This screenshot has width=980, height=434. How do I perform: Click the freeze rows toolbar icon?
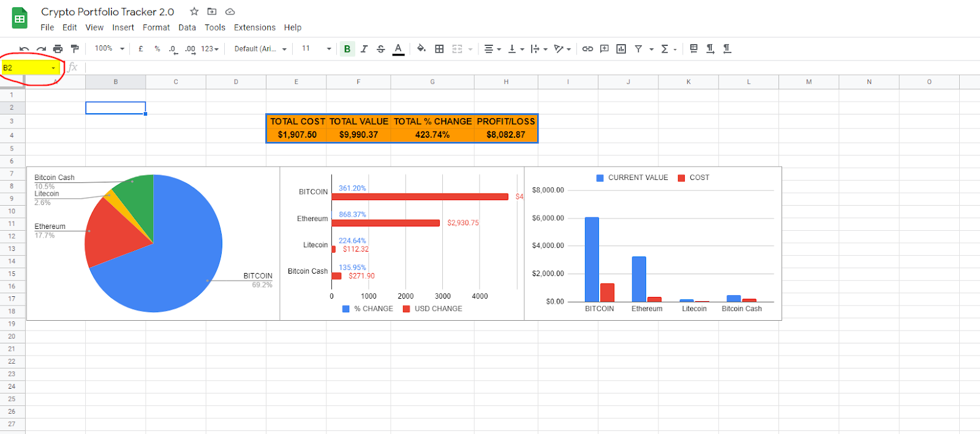tap(693, 48)
